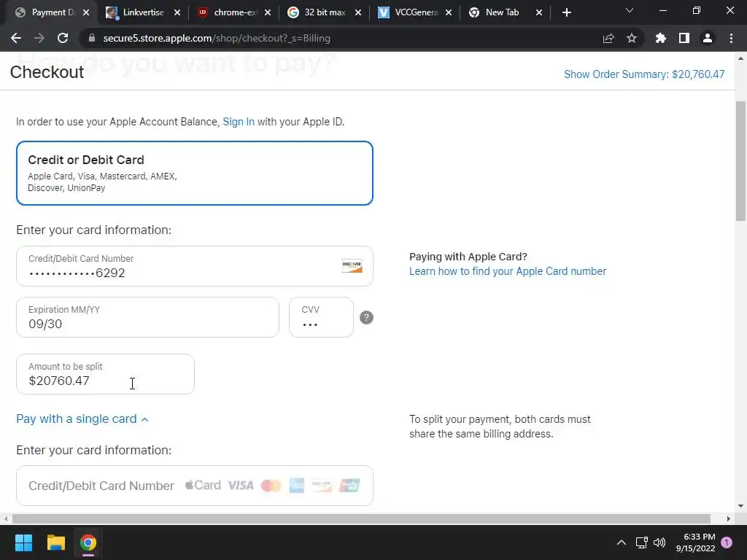
Task: Click the Discover card logo in the filled card field
Action: [352, 266]
